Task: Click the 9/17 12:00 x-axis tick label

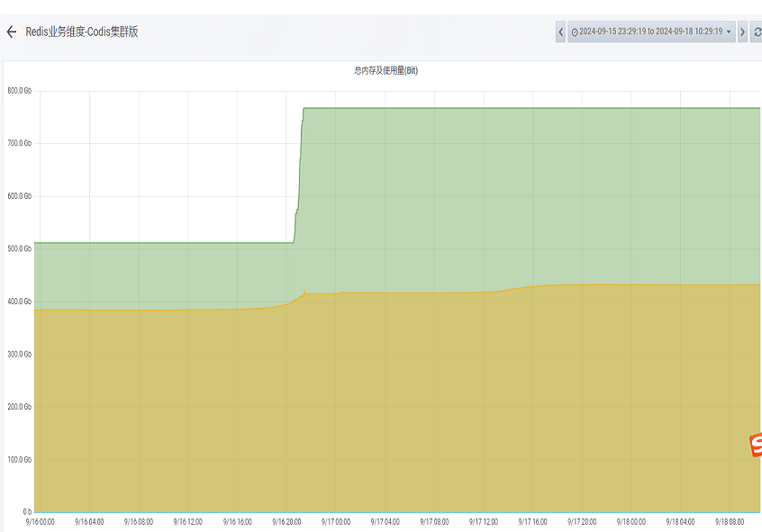Action: pyautogui.click(x=484, y=521)
